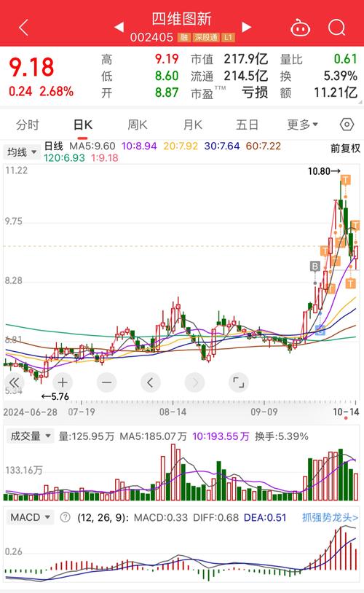The height and width of the screenshot is (593, 364).
Task: Tap the topmost T marker near 10.80
Action: click(x=346, y=180)
